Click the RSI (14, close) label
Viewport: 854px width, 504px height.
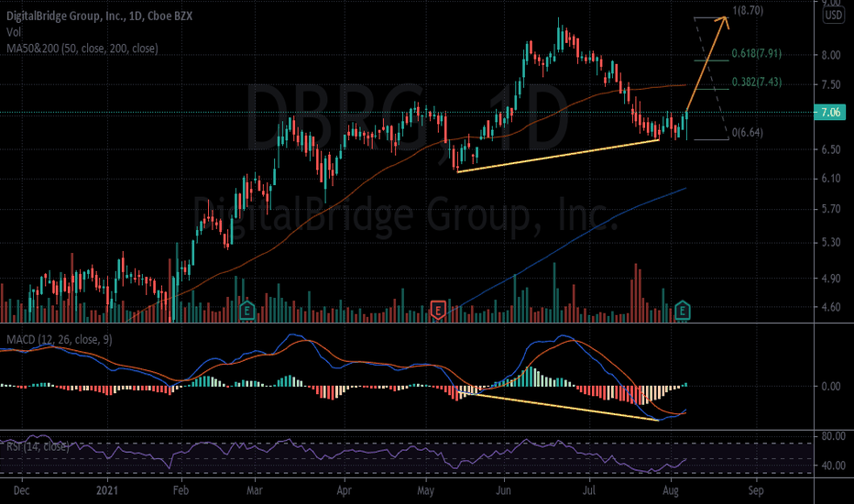(x=38, y=446)
